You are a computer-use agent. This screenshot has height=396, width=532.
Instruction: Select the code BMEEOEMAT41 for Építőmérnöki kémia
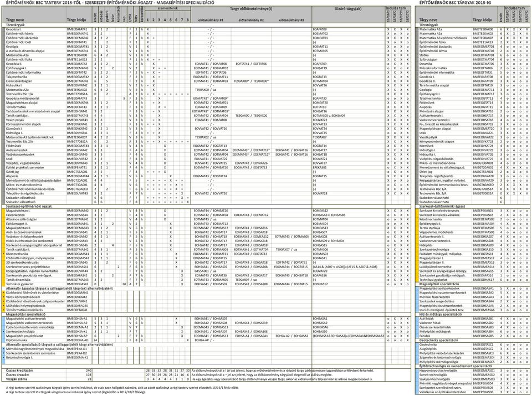coord(78,34)
